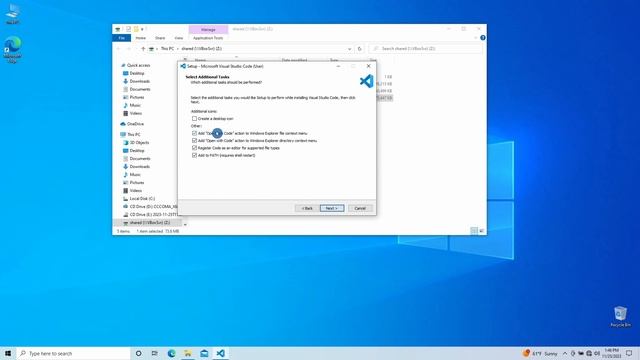Open the Start menu

pyautogui.click(x=8, y=353)
